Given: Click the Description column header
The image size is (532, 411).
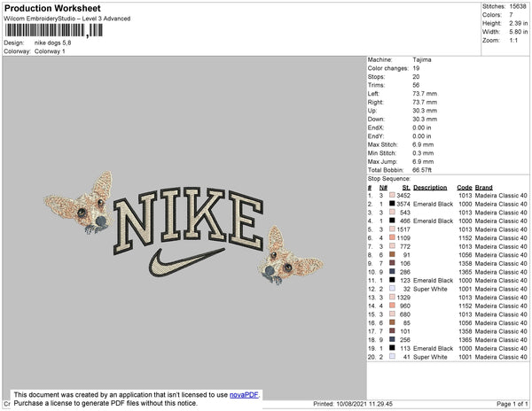Looking at the screenshot, I should click(430, 188).
